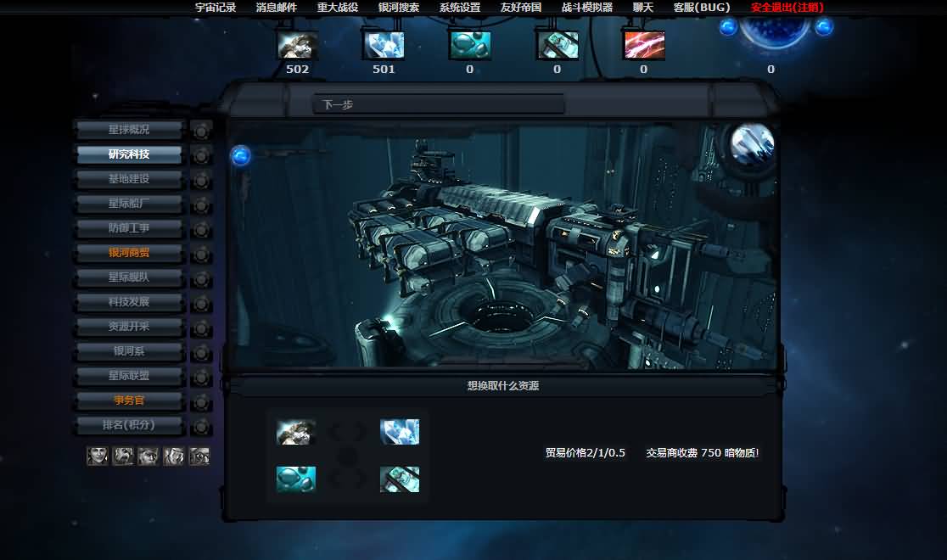Screen dimensions: 947x560
Task: Open the 聊天 chat
Action: click(x=643, y=8)
